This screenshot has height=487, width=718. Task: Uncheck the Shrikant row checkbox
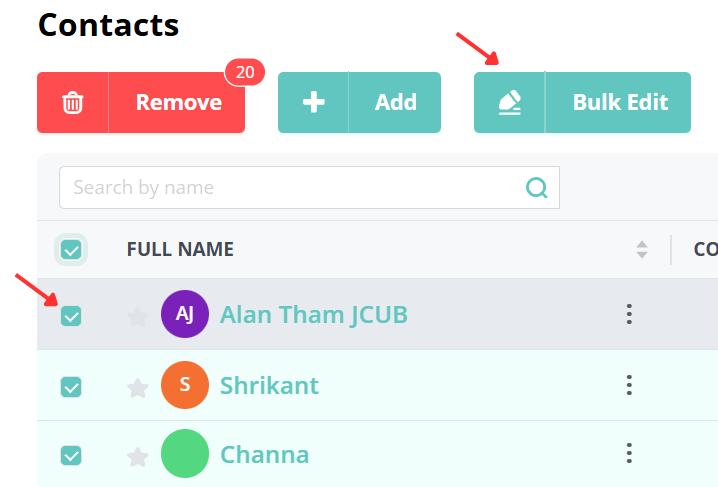tap(71, 386)
